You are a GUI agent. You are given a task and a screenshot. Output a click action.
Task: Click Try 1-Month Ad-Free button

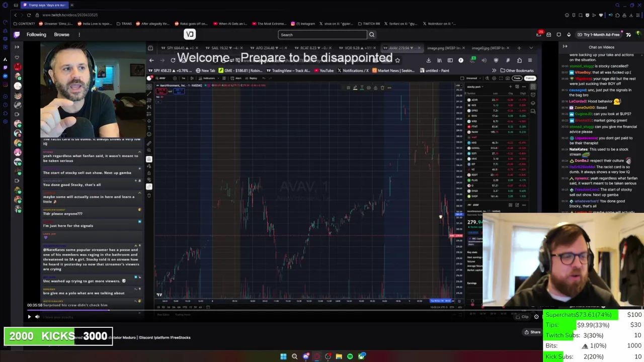599,35
